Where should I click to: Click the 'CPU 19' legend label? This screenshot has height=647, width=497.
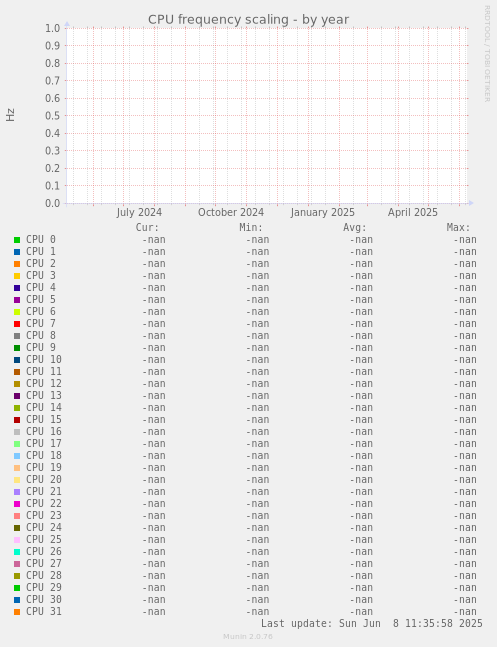pos(44,468)
